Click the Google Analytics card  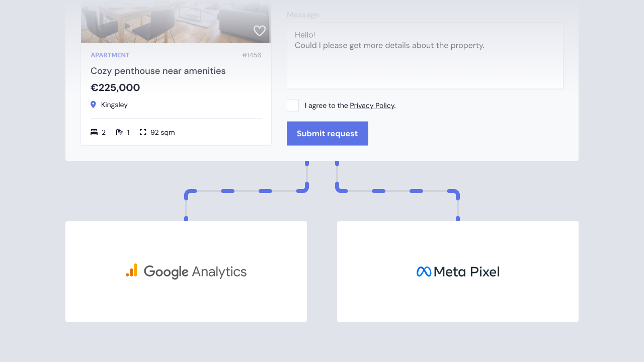coord(186,302)
